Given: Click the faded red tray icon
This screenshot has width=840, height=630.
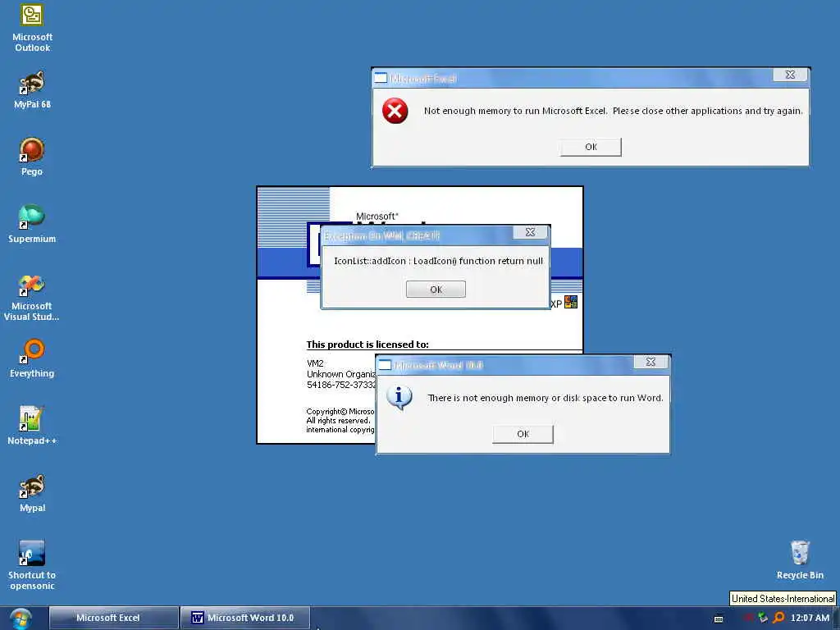Looking at the screenshot, I should click(748, 618).
